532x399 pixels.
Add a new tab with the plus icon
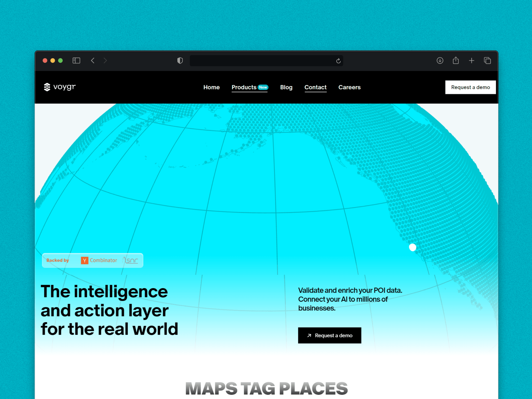pos(472,60)
